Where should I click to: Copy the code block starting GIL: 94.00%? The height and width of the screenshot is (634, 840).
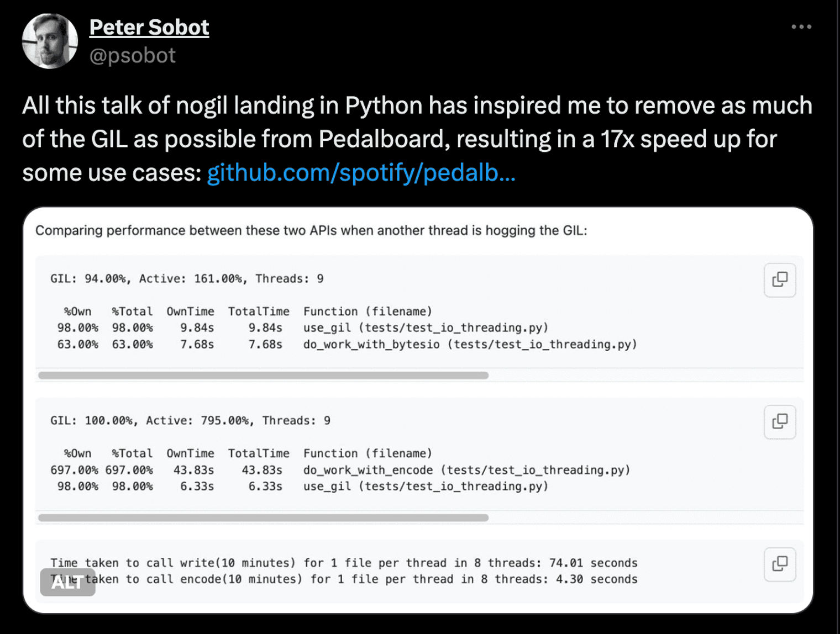coord(780,280)
